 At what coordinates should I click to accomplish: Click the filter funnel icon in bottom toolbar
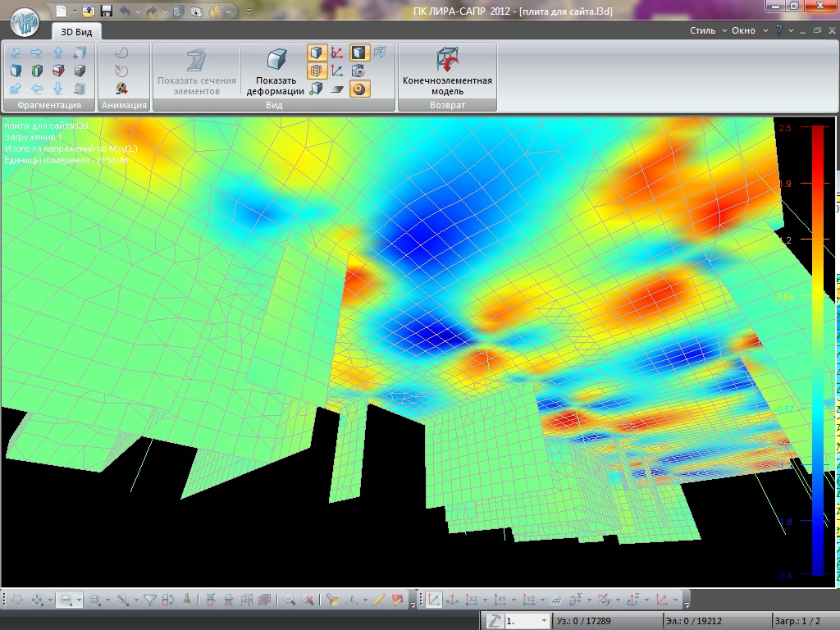click(150, 600)
